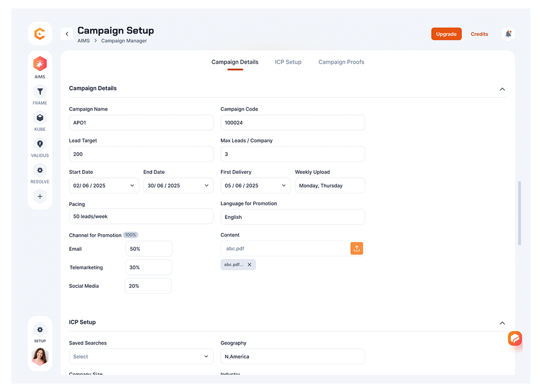The image size is (541, 392).
Task: Click the plus icon in sidebar
Action: (x=40, y=197)
